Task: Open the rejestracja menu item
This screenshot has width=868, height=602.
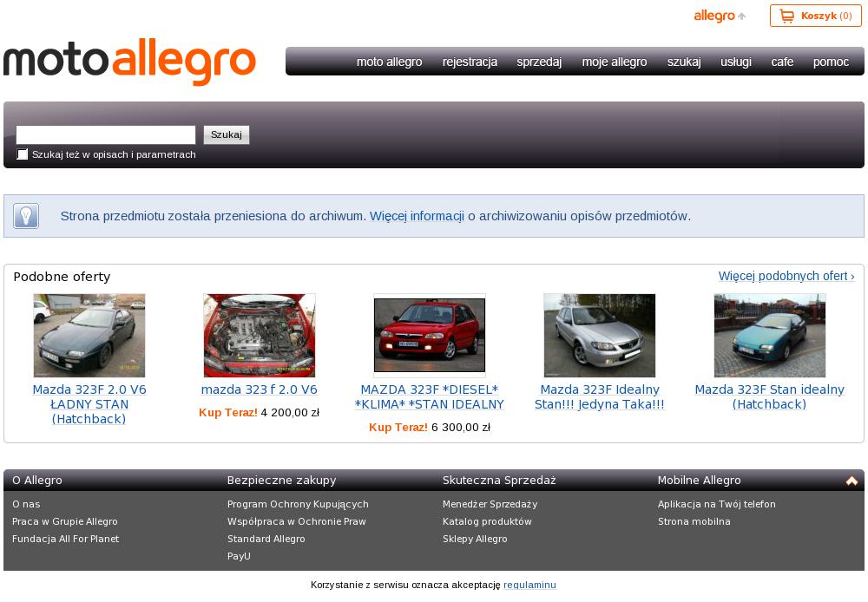Action: point(470,62)
